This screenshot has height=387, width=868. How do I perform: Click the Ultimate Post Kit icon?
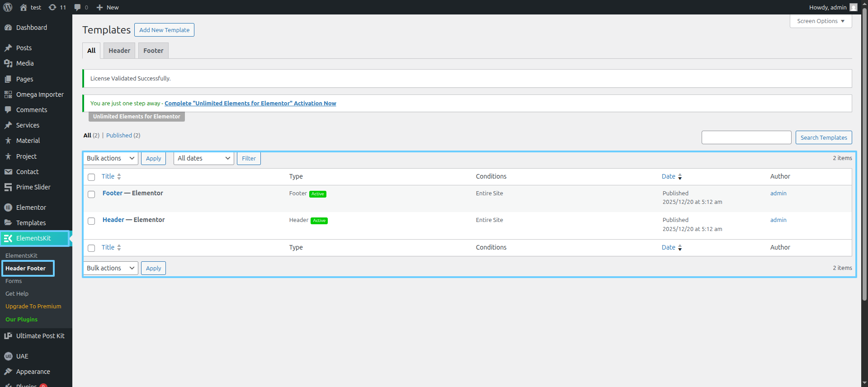click(8, 336)
